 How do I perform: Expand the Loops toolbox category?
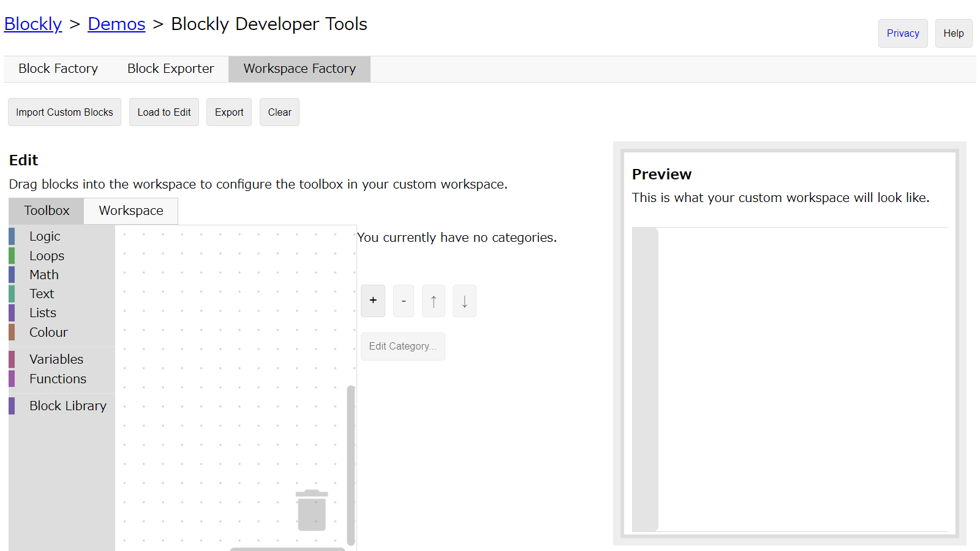click(x=47, y=256)
